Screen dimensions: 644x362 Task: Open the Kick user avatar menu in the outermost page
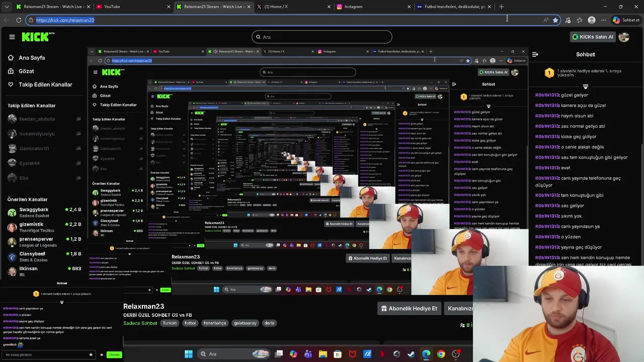click(624, 37)
